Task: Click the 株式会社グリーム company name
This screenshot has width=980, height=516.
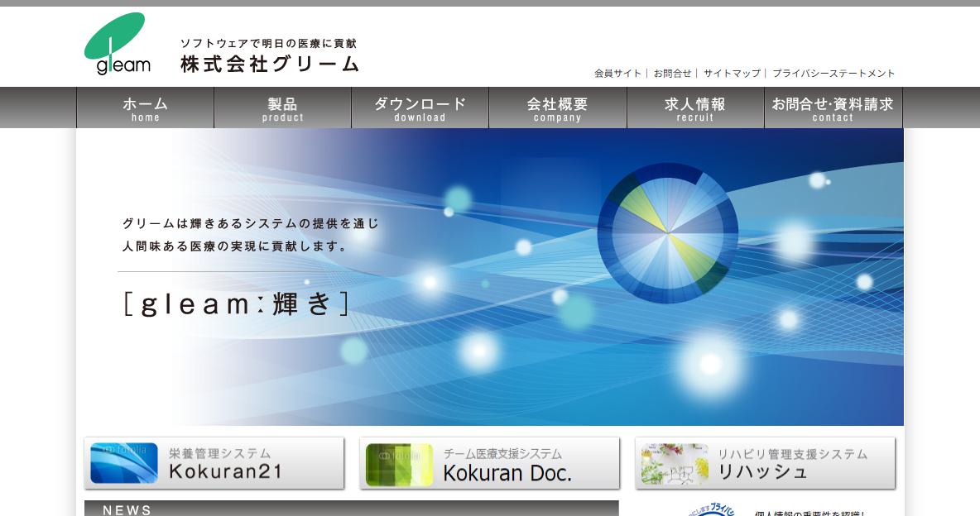Action: (270, 64)
